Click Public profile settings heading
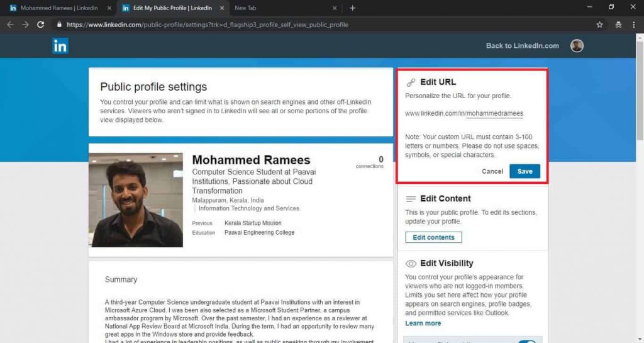Viewport: 644px width, 343px height. (x=153, y=87)
